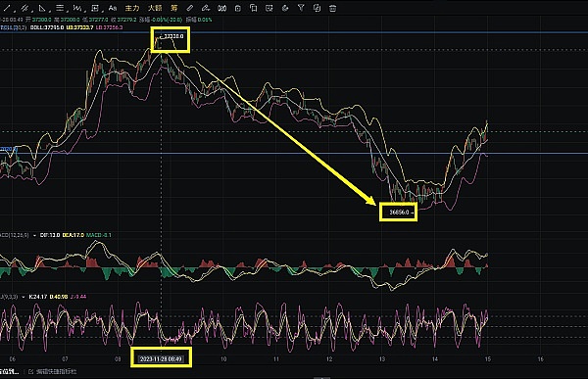
Task: Click the magnet snap icon
Action: coord(222,8)
